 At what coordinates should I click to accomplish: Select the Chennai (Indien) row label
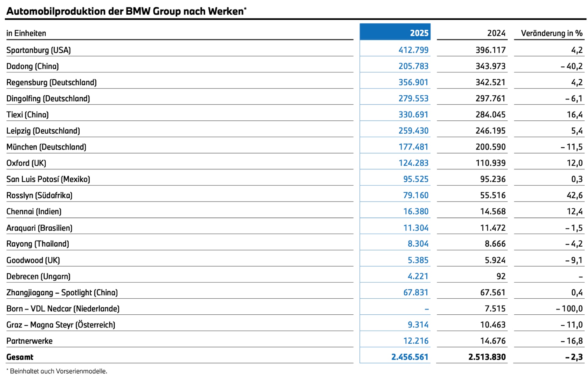pyautogui.click(x=34, y=211)
